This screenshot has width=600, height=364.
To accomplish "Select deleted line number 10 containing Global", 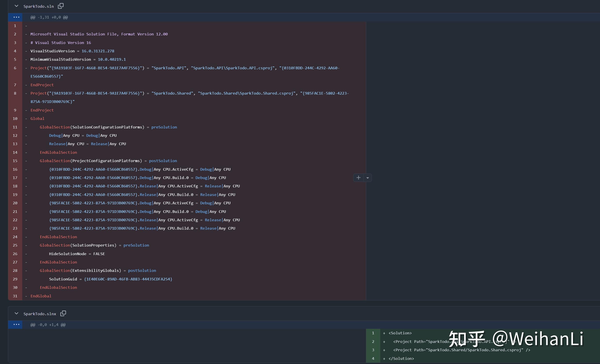I will tap(15, 119).
